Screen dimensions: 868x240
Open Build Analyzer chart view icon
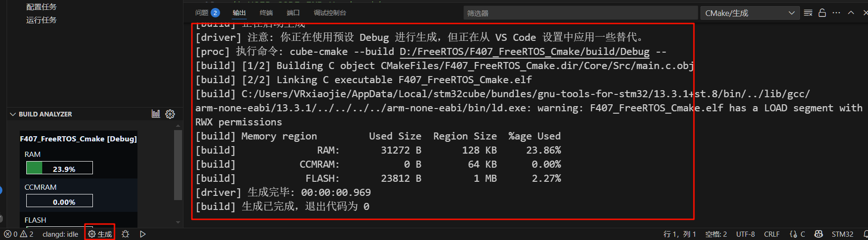point(156,114)
